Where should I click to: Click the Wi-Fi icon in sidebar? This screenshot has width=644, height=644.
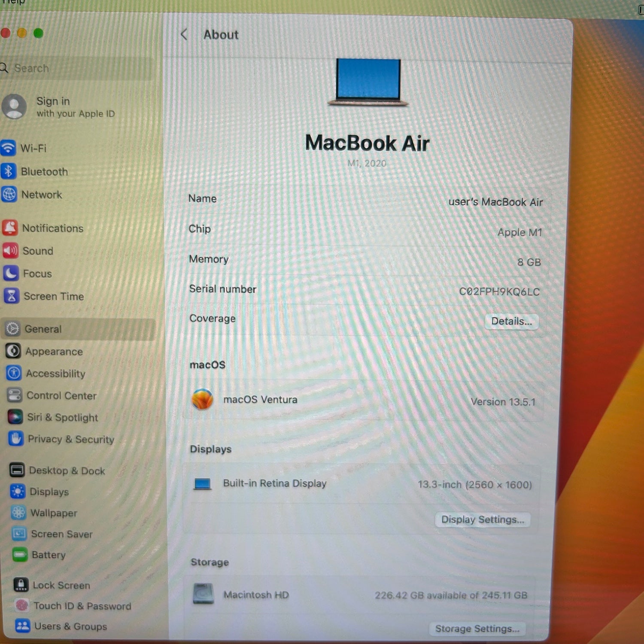[8, 148]
